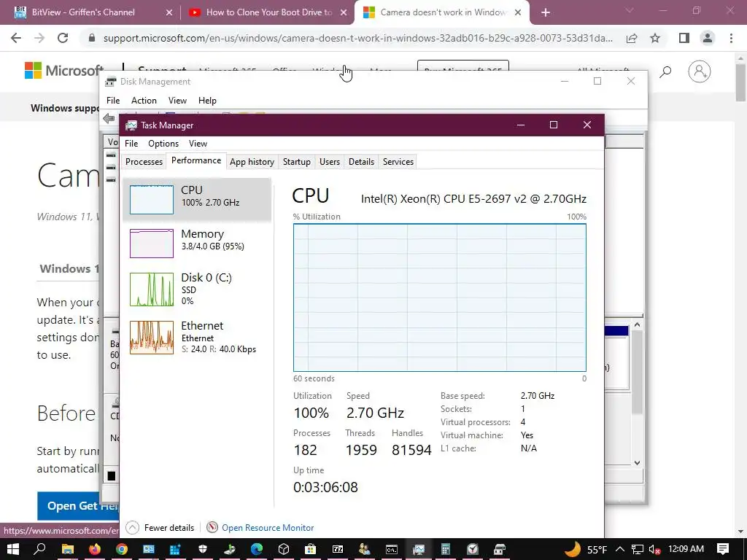Select Disk 0 (C:) performance item
The height and width of the screenshot is (560, 747).
[x=197, y=289]
